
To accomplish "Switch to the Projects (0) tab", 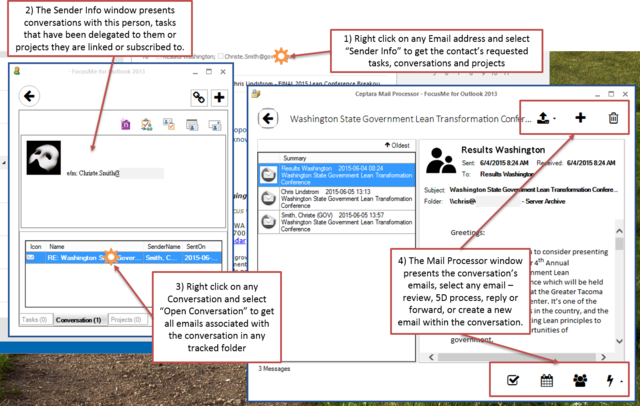I will pyautogui.click(x=126, y=319).
